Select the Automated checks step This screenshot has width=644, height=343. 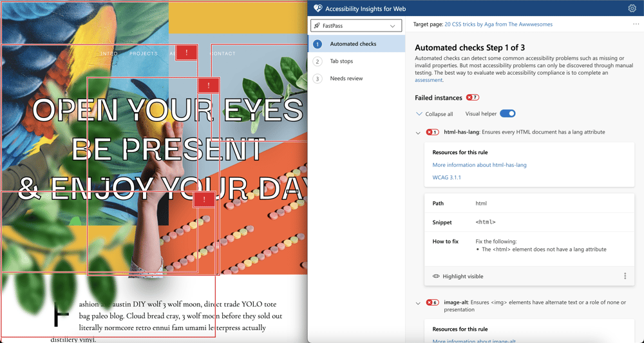(357, 44)
